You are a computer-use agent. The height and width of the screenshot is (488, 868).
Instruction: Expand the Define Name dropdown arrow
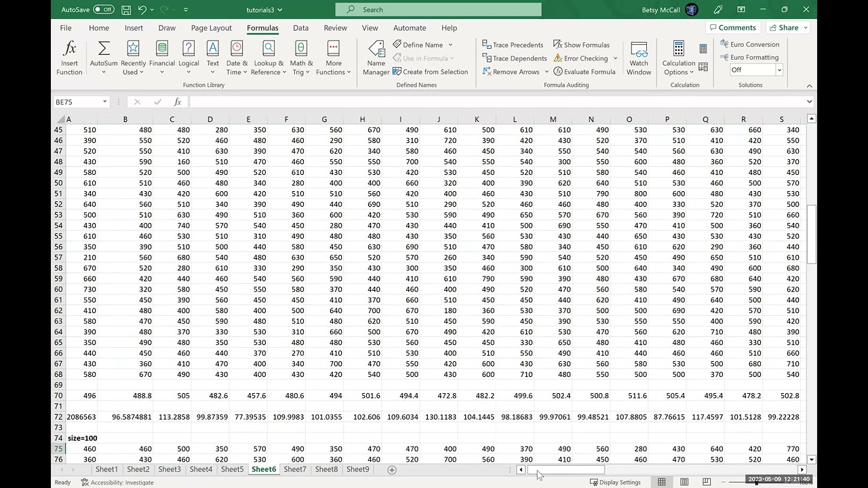pyautogui.click(x=450, y=45)
